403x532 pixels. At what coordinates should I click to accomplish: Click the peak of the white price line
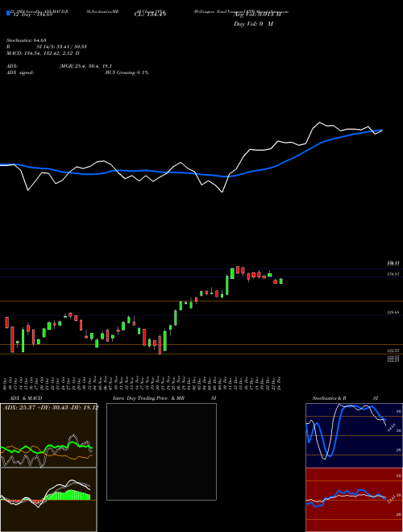click(x=319, y=123)
